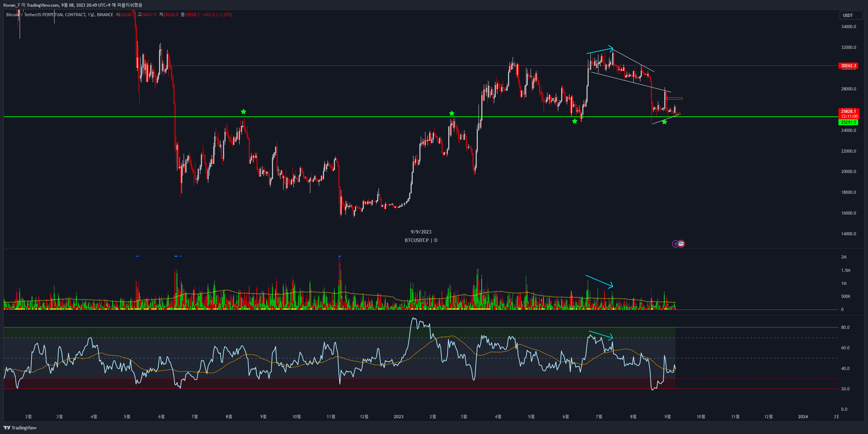Image resolution: width=868 pixels, height=434 pixels.
Task: Click the cyan arrow above the volume bars
Action: coord(599,282)
